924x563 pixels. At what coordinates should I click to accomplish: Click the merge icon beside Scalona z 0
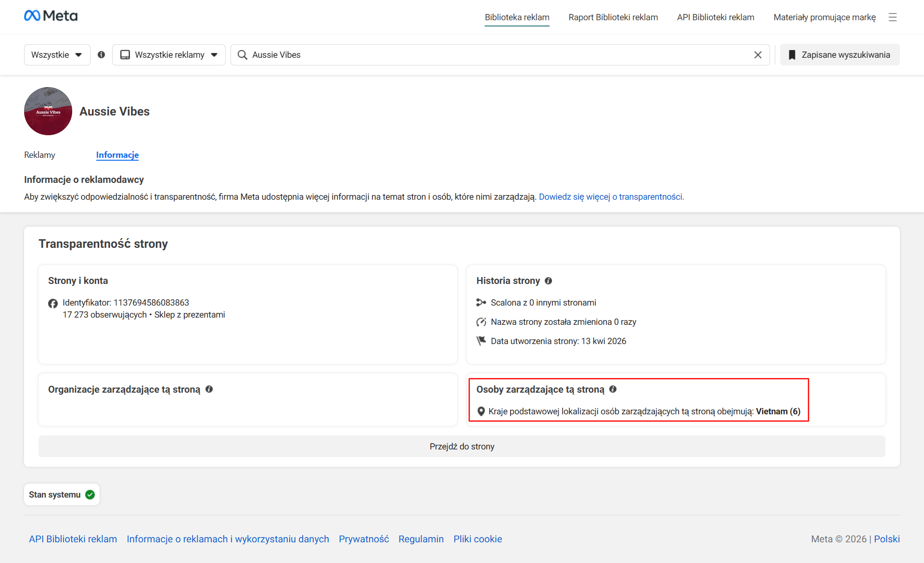[x=481, y=303]
